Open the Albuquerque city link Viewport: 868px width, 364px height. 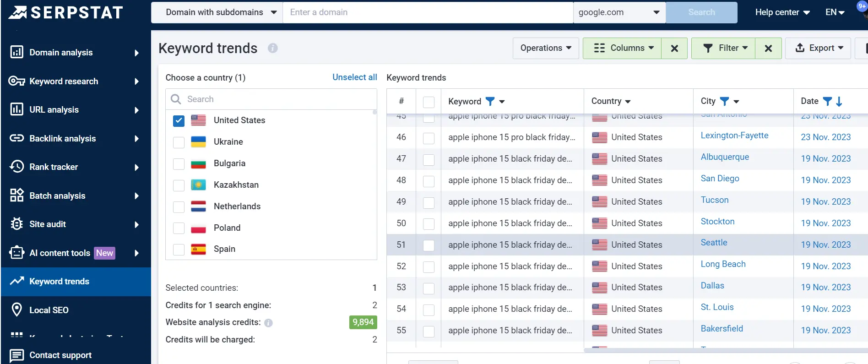tap(725, 157)
